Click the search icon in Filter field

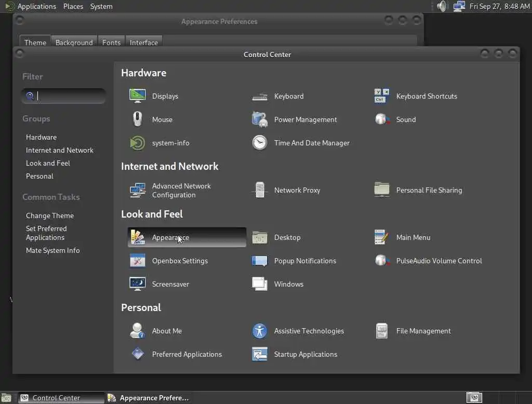30,96
